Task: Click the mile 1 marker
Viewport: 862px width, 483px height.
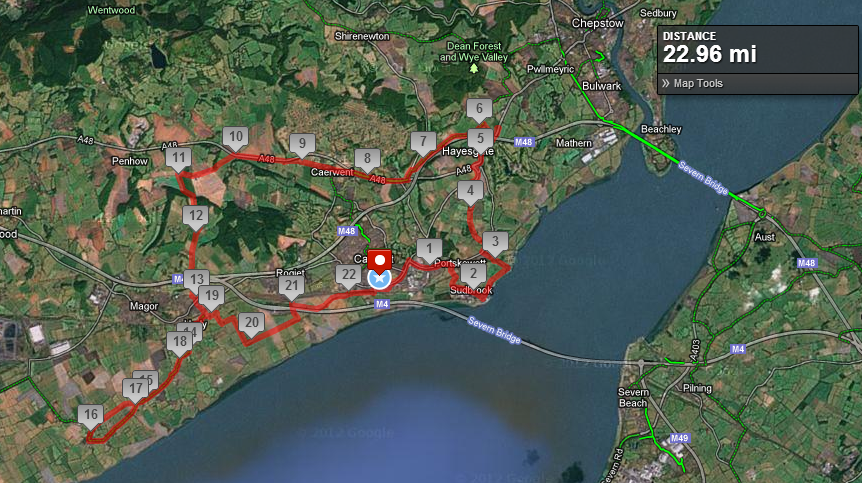Action: click(429, 249)
